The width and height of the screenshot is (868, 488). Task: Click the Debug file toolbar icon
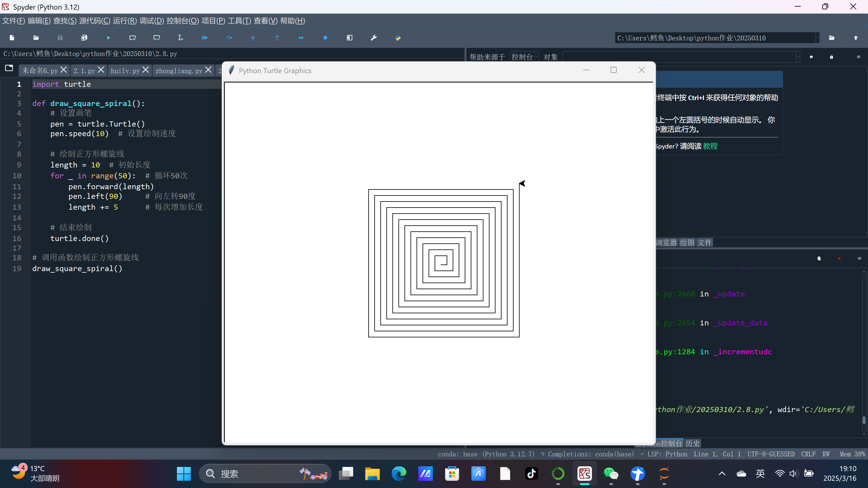click(x=205, y=38)
